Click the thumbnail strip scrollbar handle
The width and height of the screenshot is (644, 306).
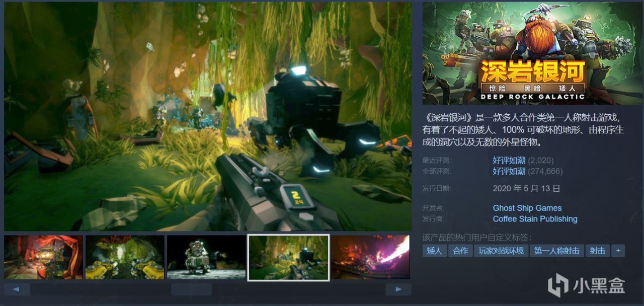click(191, 289)
